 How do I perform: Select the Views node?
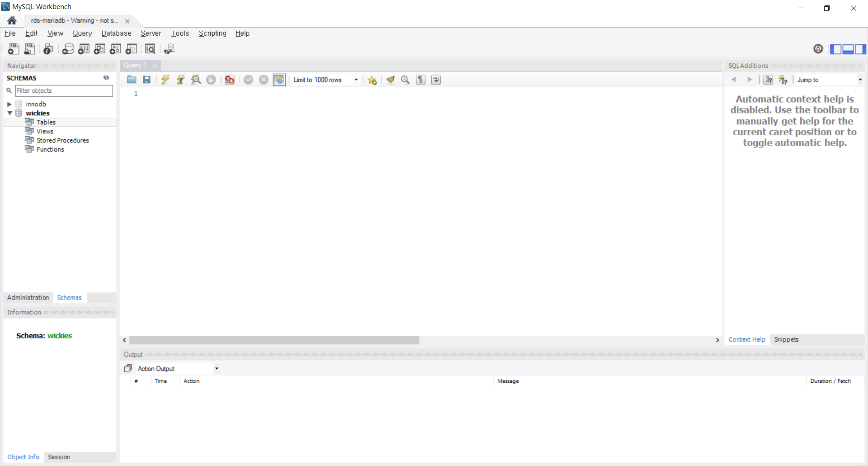45,131
